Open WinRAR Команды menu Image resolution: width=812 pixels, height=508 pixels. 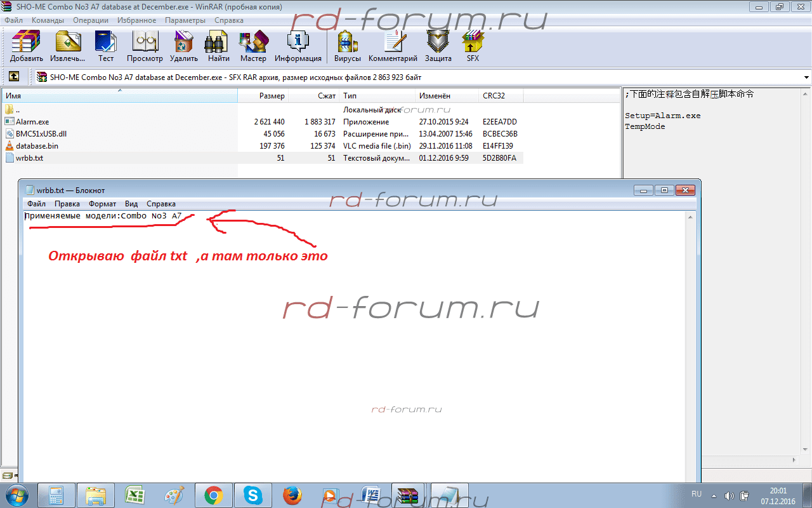tap(48, 20)
